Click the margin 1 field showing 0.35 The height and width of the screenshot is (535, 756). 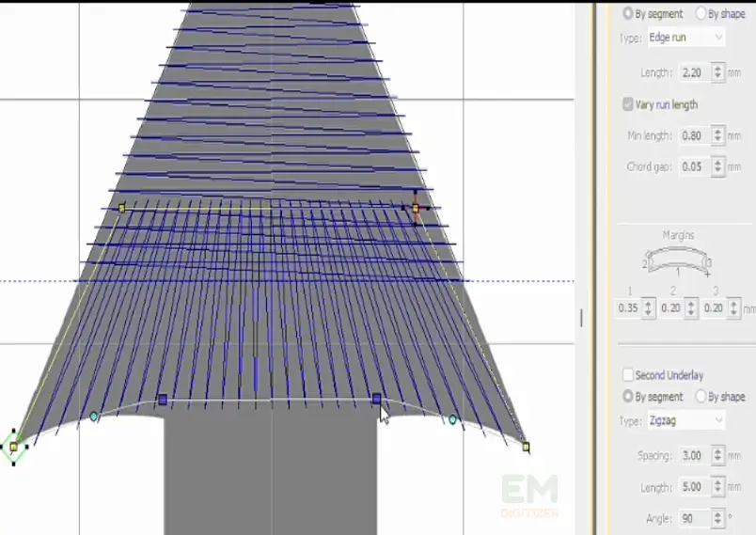tap(629, 308)
